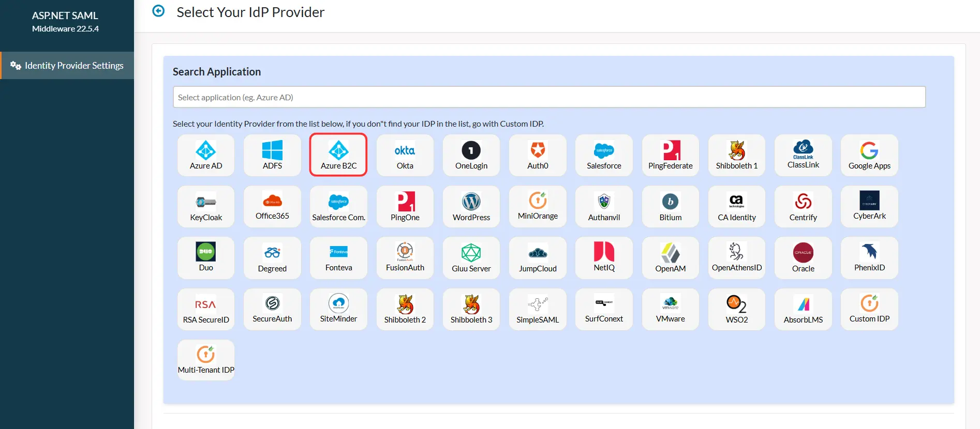The width and height of the screenshot is (980, 429).
Task: Select the Office365 provider
Action: (x=272, y=206)
